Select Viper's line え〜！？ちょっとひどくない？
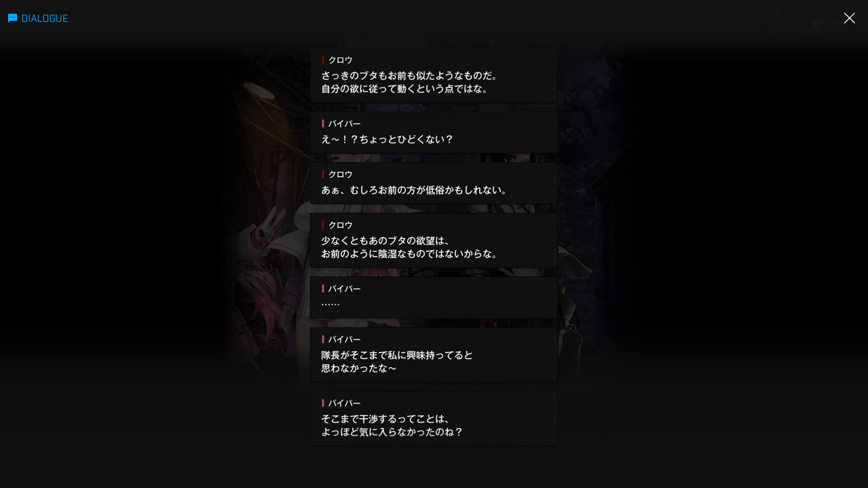Image resolution: width=868 pixels, height=488 pixels. point(434,132)
